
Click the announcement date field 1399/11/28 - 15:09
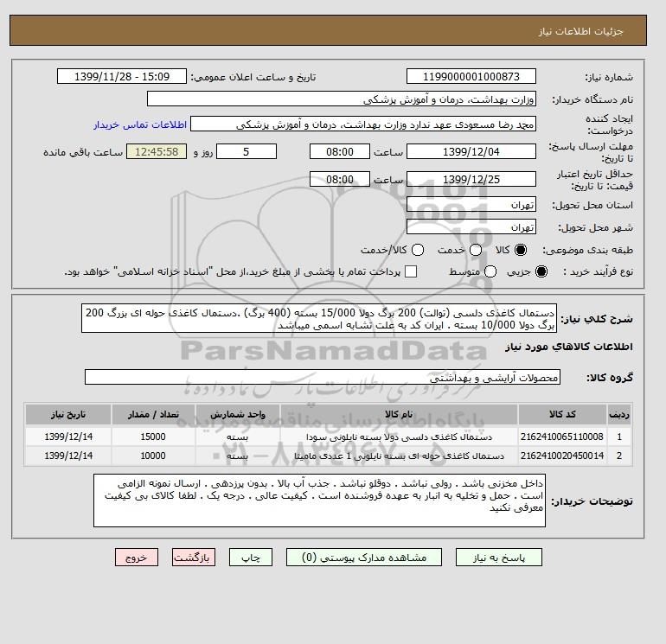point(121,76)
